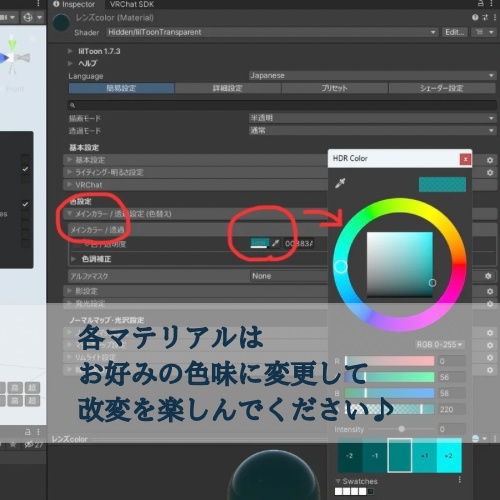500x500 pixels.
Task: Click the saturation-value square handle
Action: tap(432, 283)
